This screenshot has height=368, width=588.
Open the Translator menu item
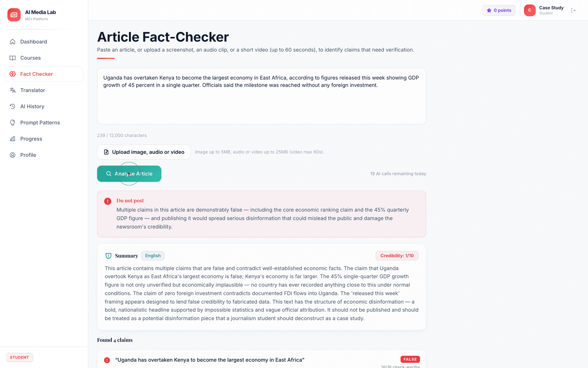[x=44, y=90]
